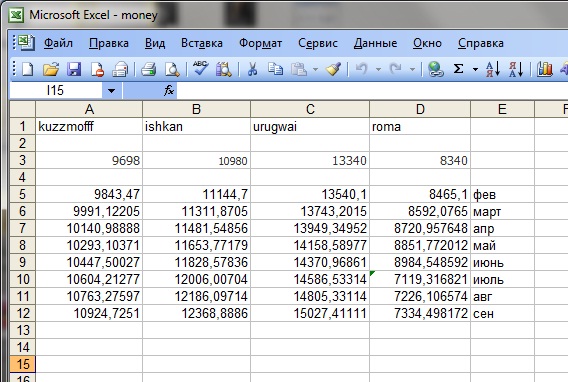Open the Вид menu

pos(155,43)
